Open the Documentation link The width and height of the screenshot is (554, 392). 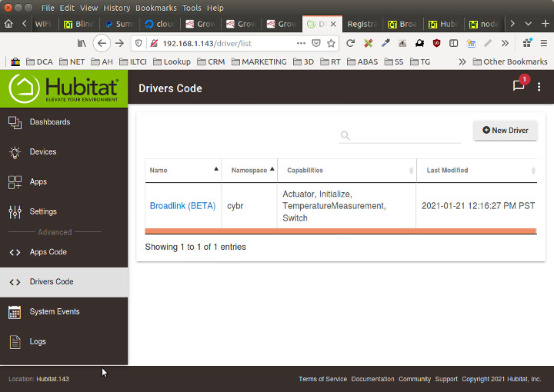pyautogui.click(x=372, y=379)
